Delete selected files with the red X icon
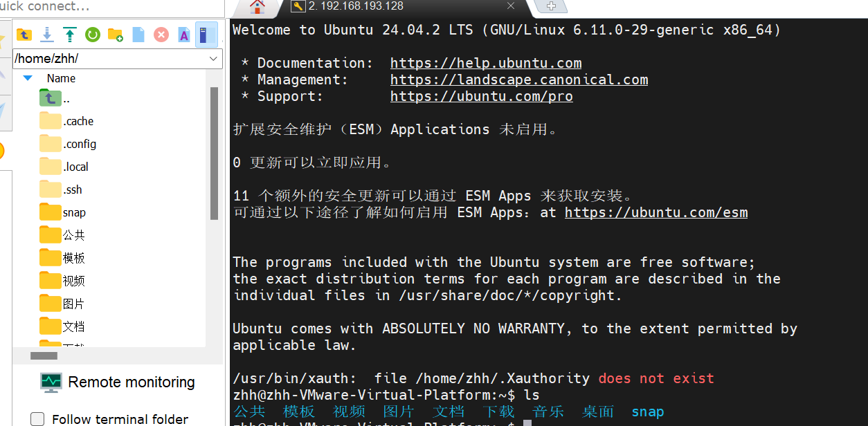 (x=161, y=35)
